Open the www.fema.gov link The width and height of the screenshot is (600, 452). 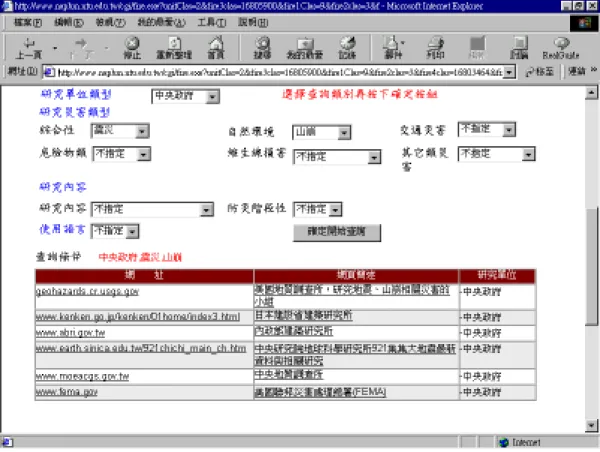pyautogui.click(x=67, y=392)
